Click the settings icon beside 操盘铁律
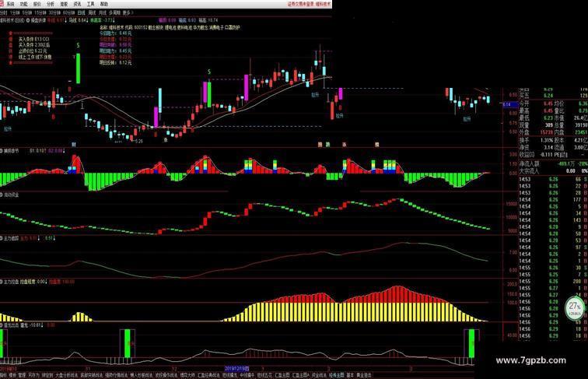The image size is (588, 379). click(x=28, y=20)
